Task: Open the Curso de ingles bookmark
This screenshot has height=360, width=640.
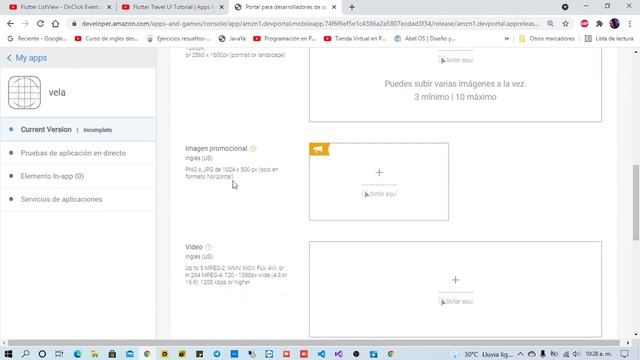Action: pyautogui.click(x=107, y=38)
